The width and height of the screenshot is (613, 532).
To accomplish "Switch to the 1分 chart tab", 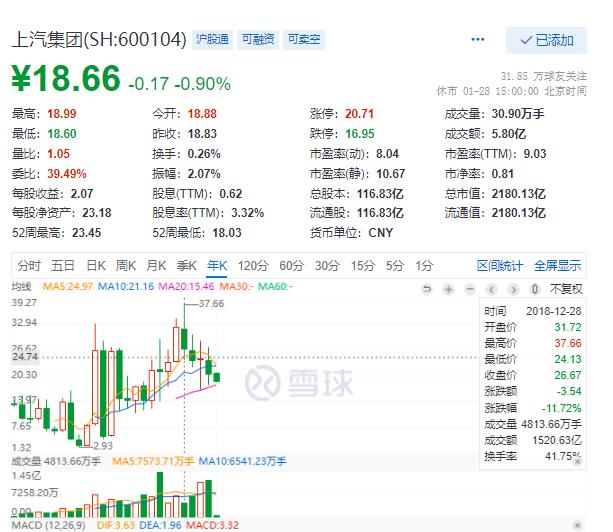I will click(x=424, y=266).
